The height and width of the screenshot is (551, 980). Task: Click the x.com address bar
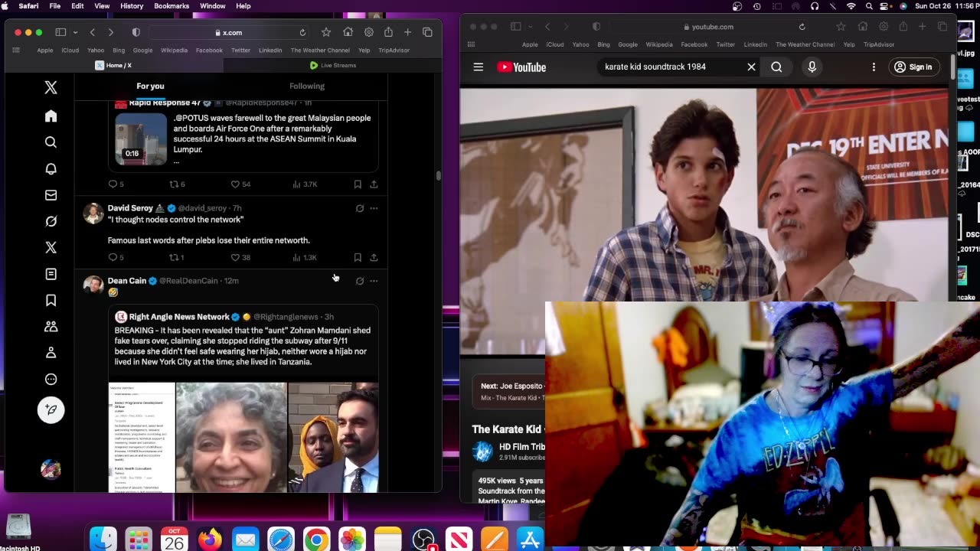tap(230, 33)
